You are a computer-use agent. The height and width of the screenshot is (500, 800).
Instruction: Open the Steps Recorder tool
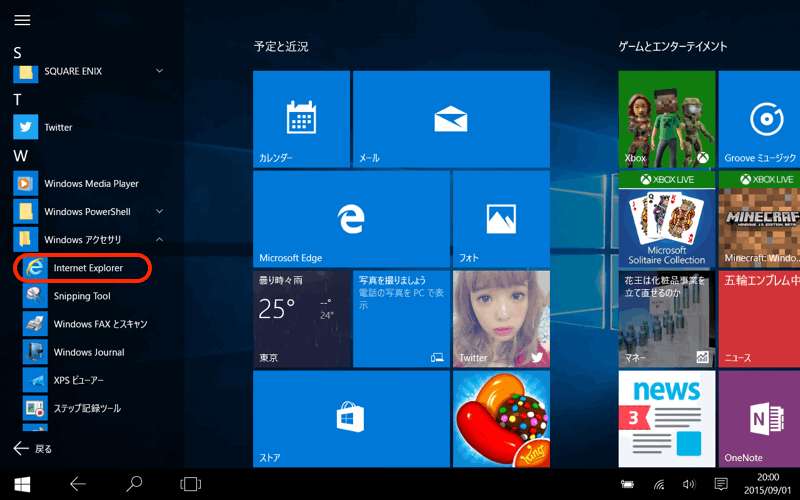click(x=86, y=408)
